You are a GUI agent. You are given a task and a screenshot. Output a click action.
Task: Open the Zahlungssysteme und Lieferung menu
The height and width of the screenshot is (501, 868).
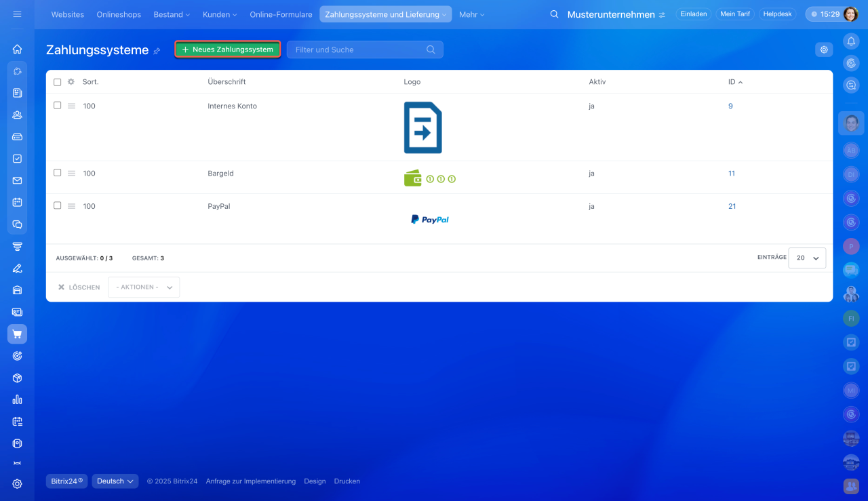pyautogui.click(x=385, y=14)
